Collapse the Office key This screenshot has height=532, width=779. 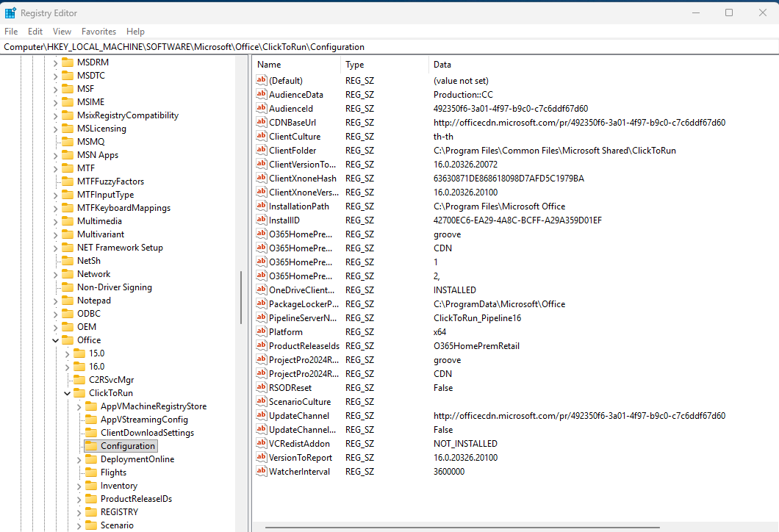(55, 340)
